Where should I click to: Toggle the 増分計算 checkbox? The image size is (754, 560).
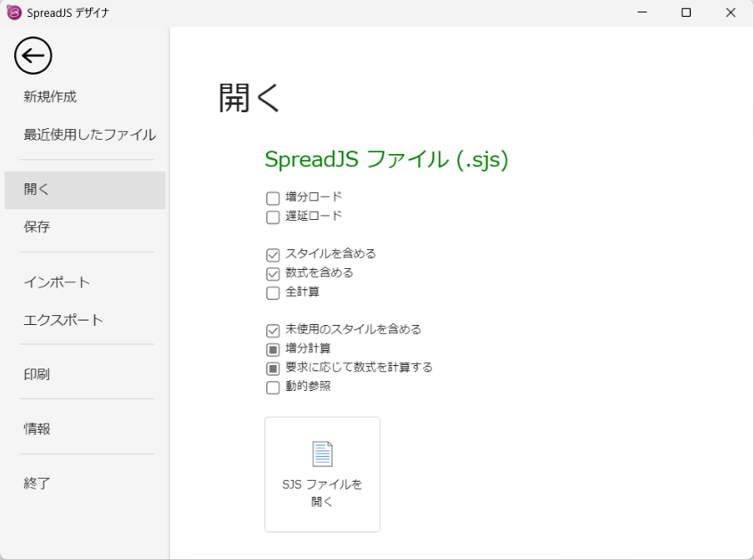(272, 349)
